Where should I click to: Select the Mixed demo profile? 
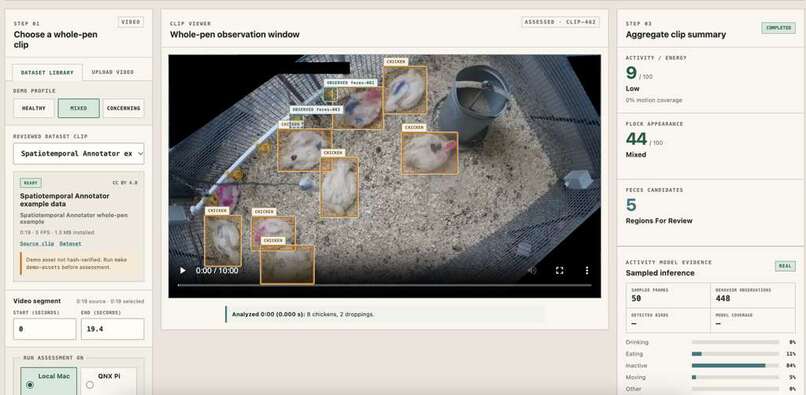click(79, 109)
